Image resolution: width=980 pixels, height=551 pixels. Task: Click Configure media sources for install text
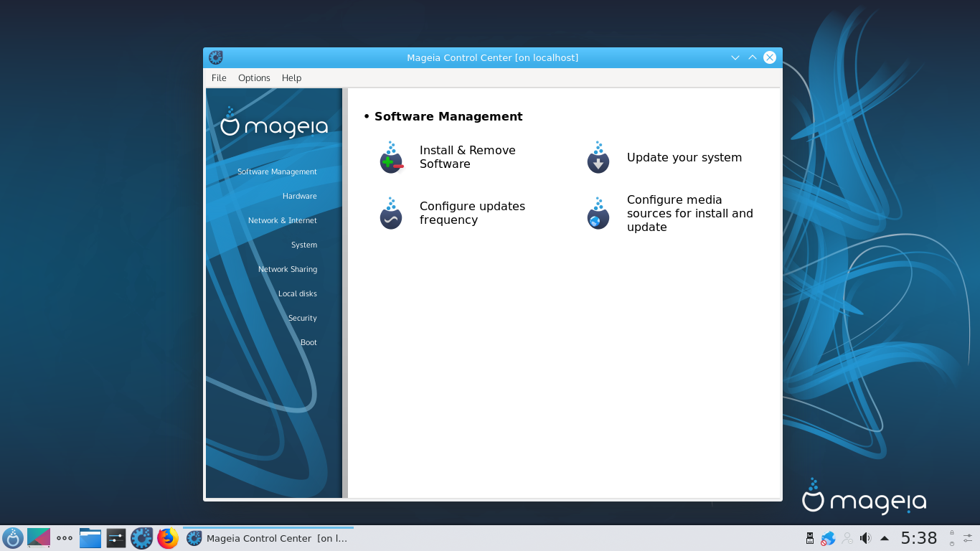point(690,213)
